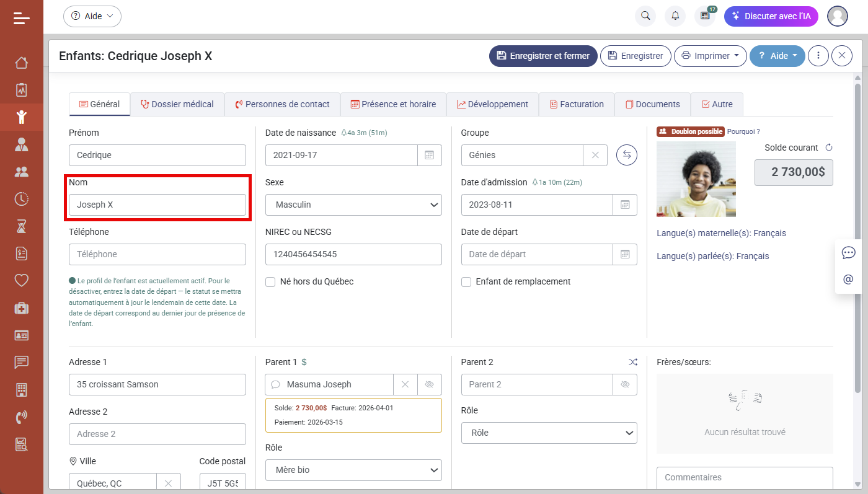
Task: Click the notifications bell icon
Action: tap(675, 15)
